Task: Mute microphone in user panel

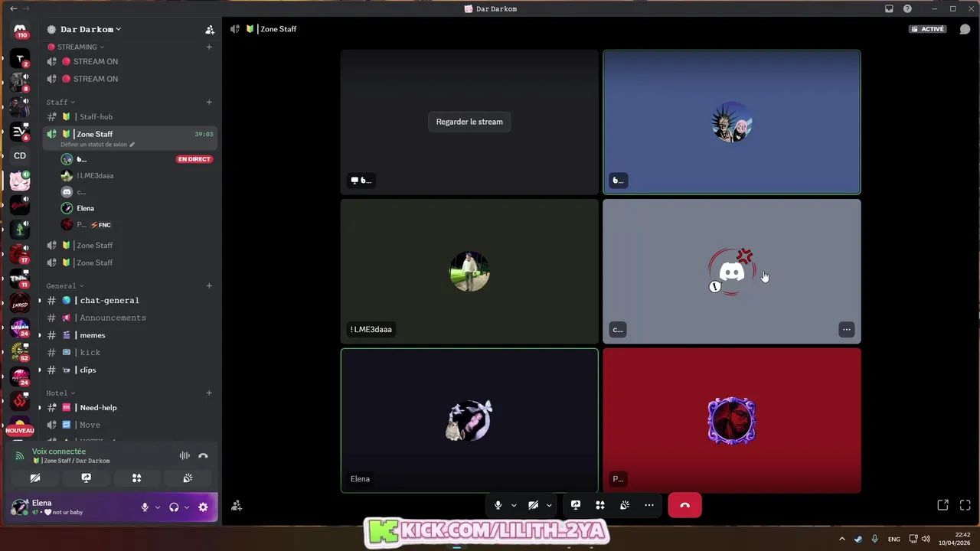Action: (x=145, y=507)
